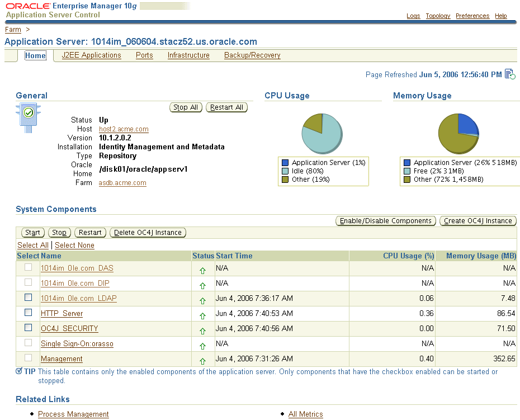
Task: Click the disabled checkbox for Management
Action: pyautogui.click(x=28, y=357)
